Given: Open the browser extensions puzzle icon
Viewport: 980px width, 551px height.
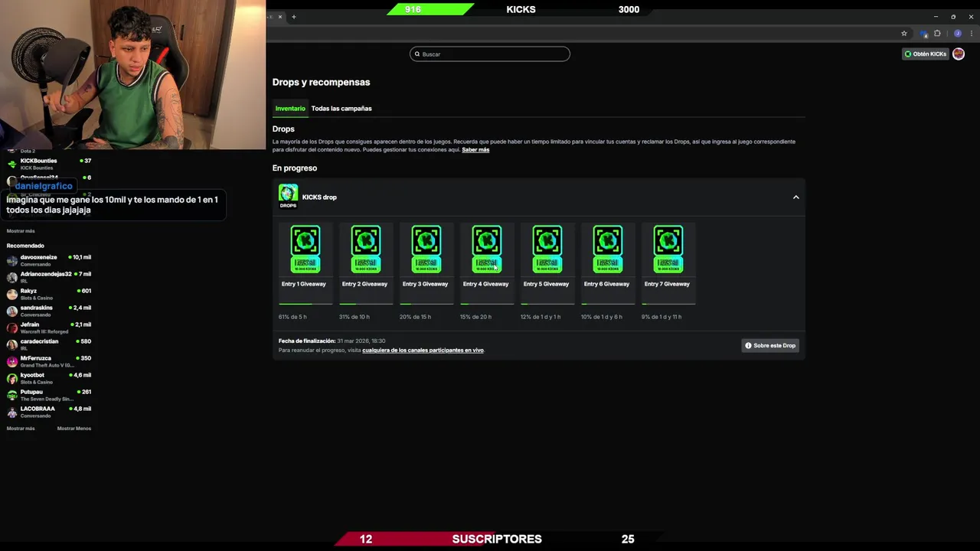Looking at the screenshot, I should tap(937, 34).
